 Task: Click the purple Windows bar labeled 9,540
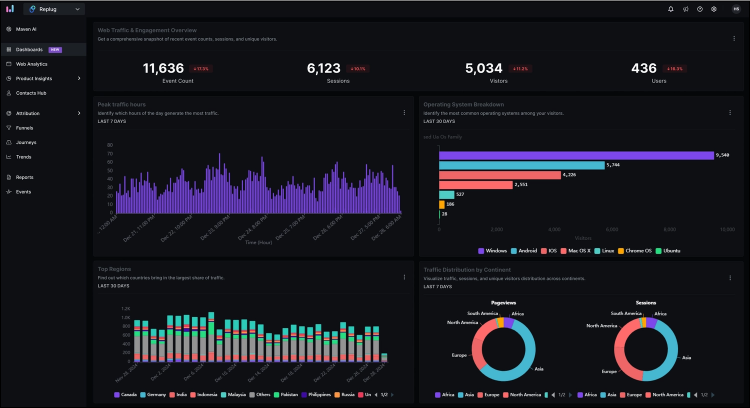576,155
